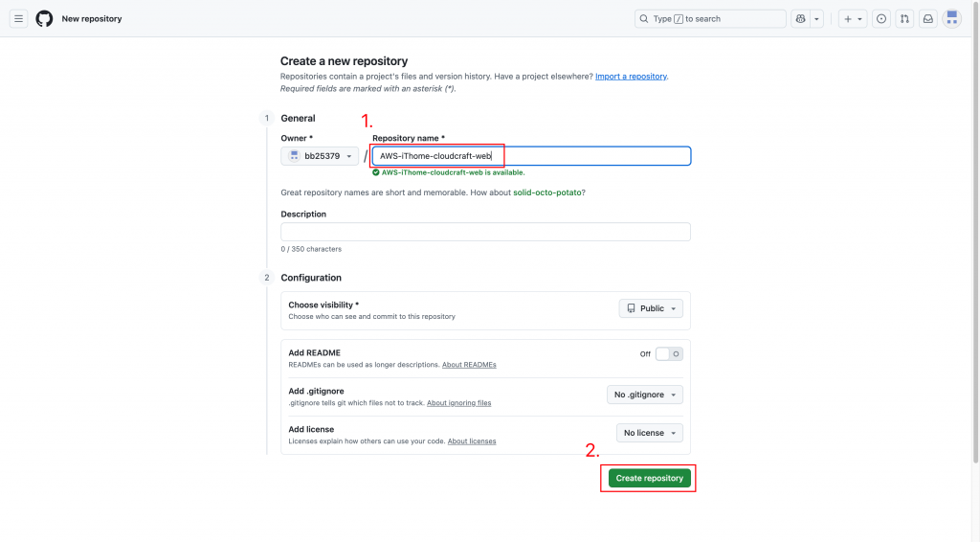Toggle the Add README switch

669,353
